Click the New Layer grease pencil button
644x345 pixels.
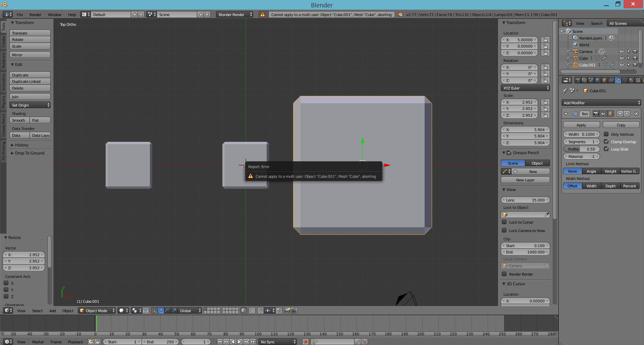tap(525, 180)
